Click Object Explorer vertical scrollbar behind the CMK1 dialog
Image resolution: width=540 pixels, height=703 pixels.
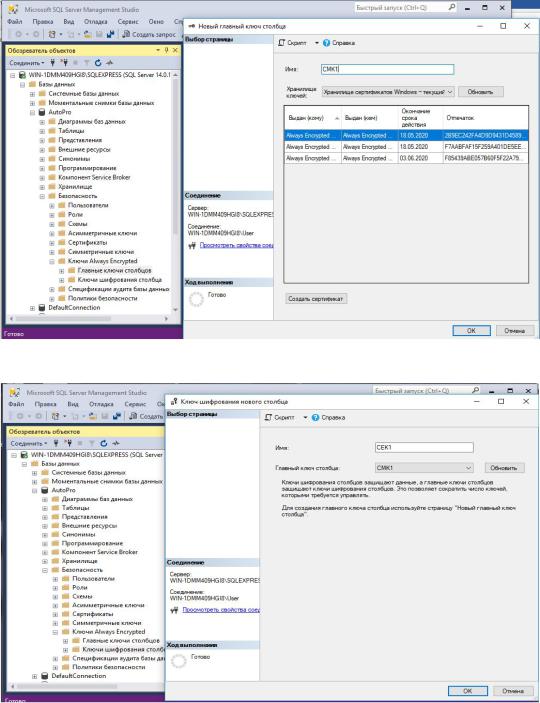point(175,191)
